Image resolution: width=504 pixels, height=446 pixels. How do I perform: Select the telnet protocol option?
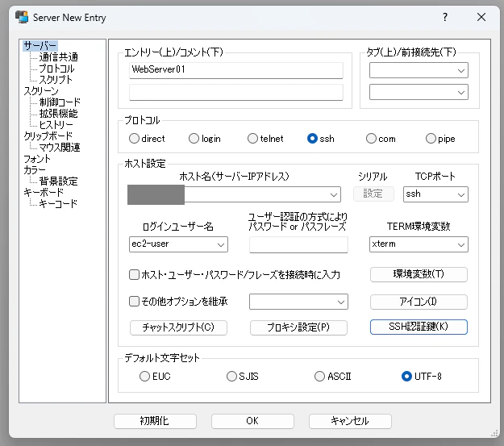(252, 139)
